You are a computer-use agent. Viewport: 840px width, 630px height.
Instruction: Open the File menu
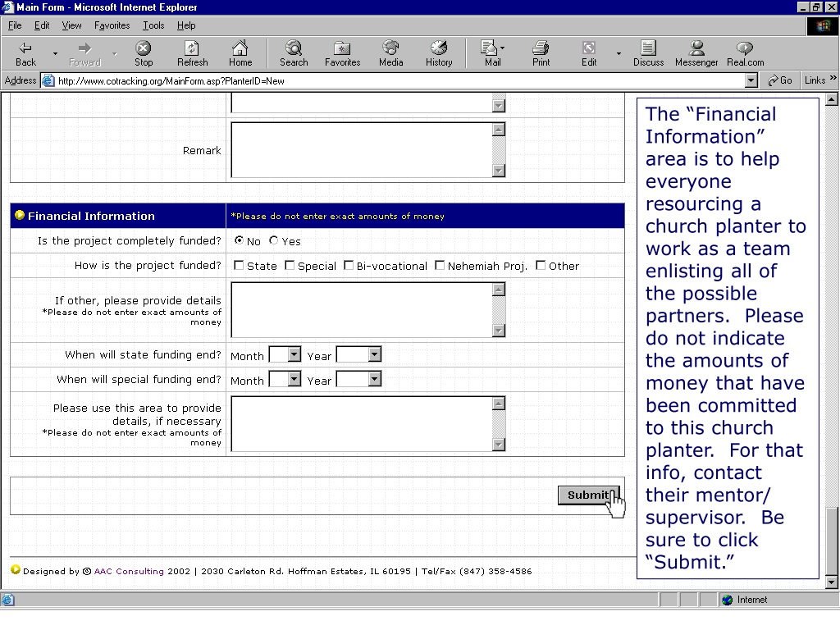point(15,25)
